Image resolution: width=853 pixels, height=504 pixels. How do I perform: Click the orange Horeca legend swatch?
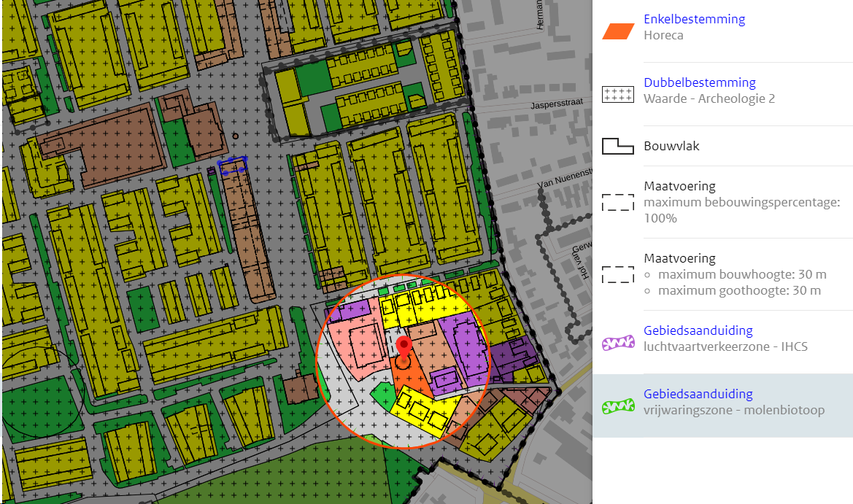pos(618,31)
